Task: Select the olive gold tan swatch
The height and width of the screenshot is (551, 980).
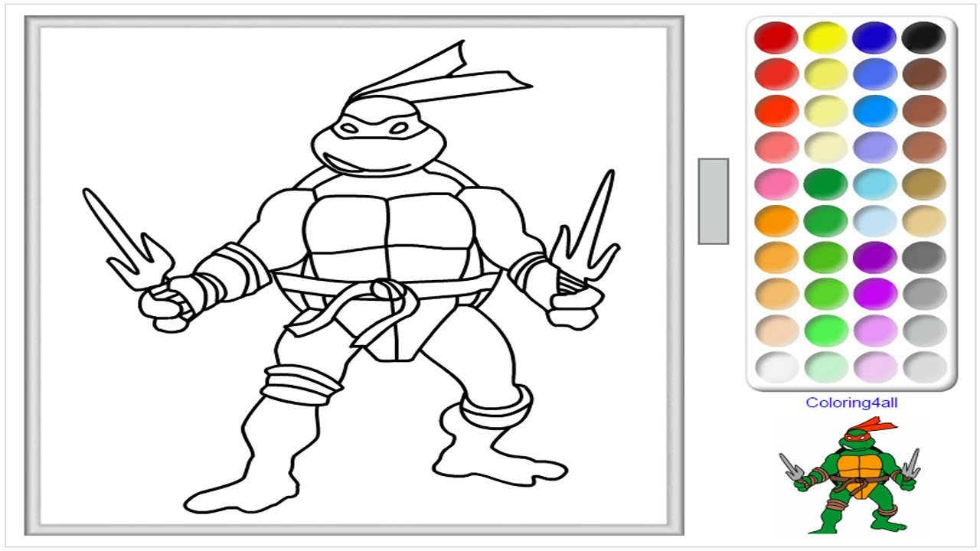Action: [923, 184]
